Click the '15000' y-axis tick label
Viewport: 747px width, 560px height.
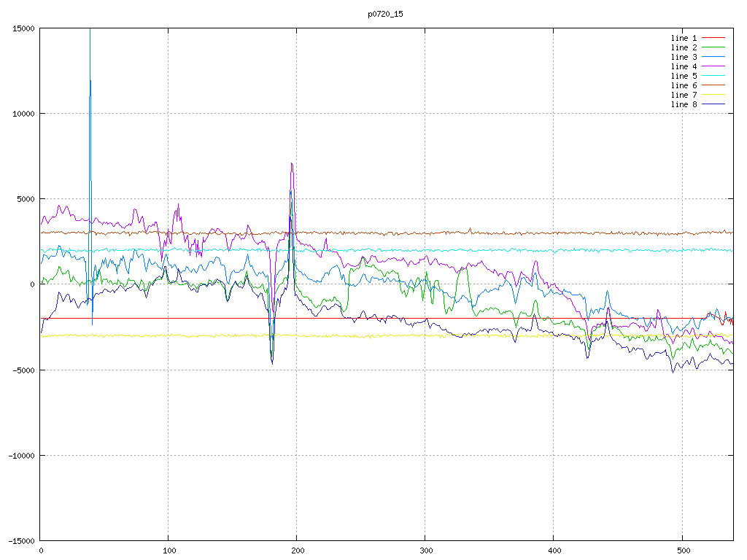(x=23, y=28)
